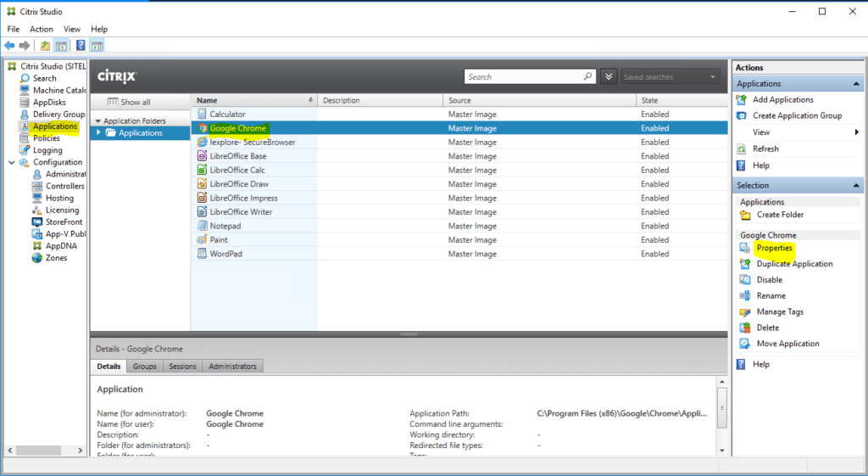Viewport: 868px width, 476px height.
Task: Click the Duplicate Application icon
Action: pos(746,265)
